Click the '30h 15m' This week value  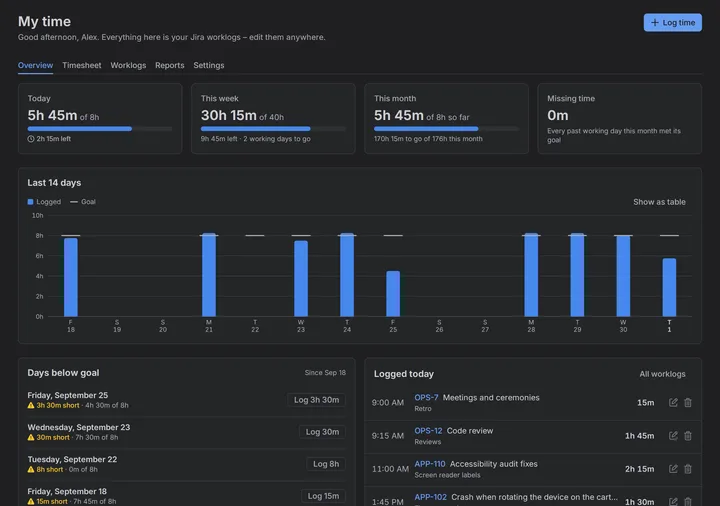pos(229,115)
